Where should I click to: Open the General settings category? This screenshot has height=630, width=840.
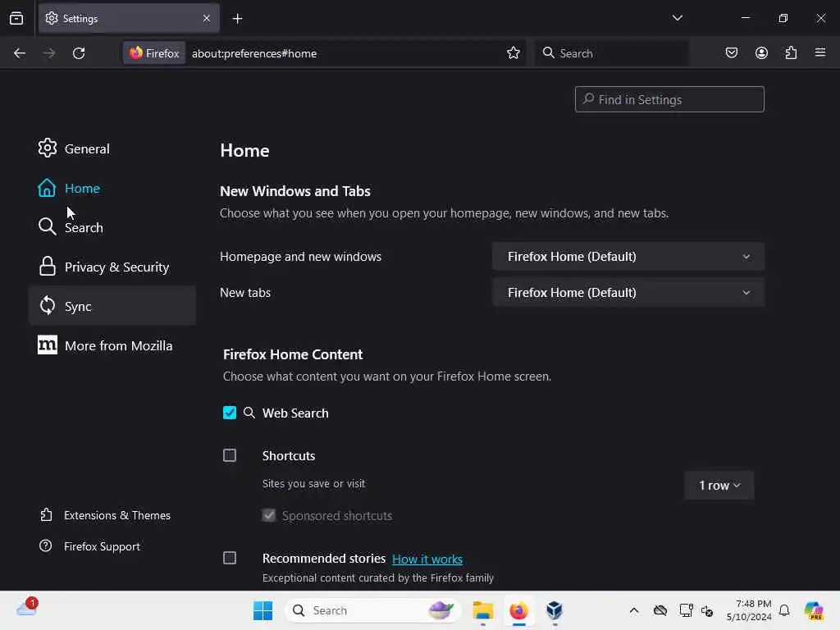click(112, 148)
